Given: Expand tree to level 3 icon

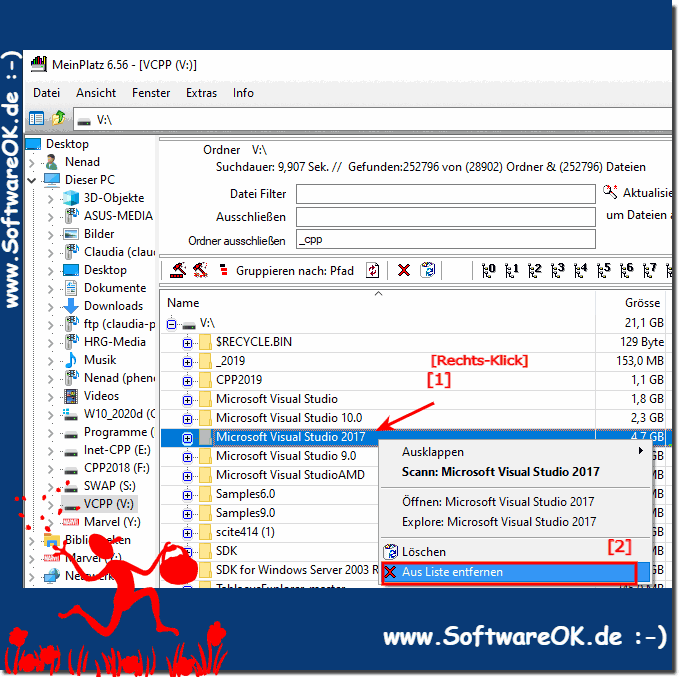Looking at the screenshot, I should point(558,270).
